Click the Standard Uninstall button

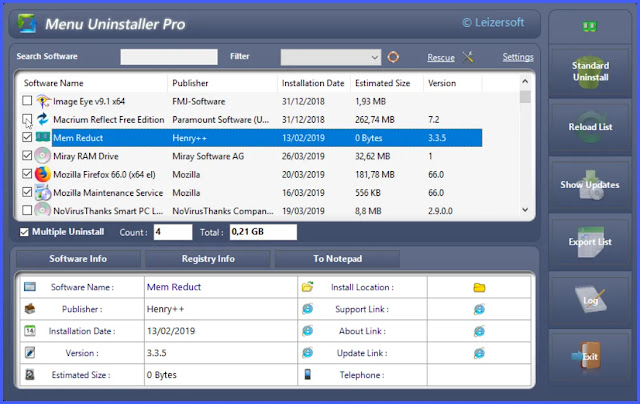tap(590, 71)
